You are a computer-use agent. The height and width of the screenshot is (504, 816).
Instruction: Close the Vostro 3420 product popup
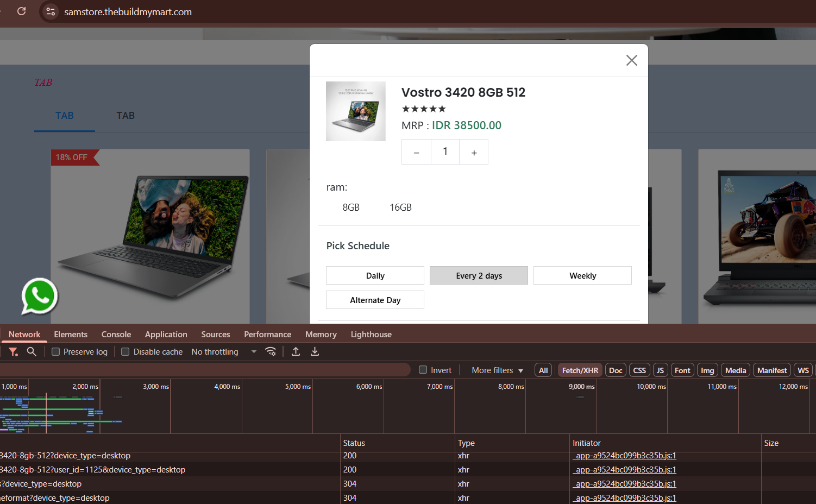631,60
